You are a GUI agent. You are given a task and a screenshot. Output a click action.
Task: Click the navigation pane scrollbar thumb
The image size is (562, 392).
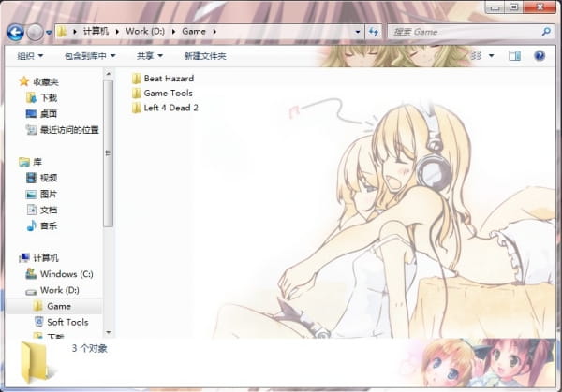(x=109, y=153)
